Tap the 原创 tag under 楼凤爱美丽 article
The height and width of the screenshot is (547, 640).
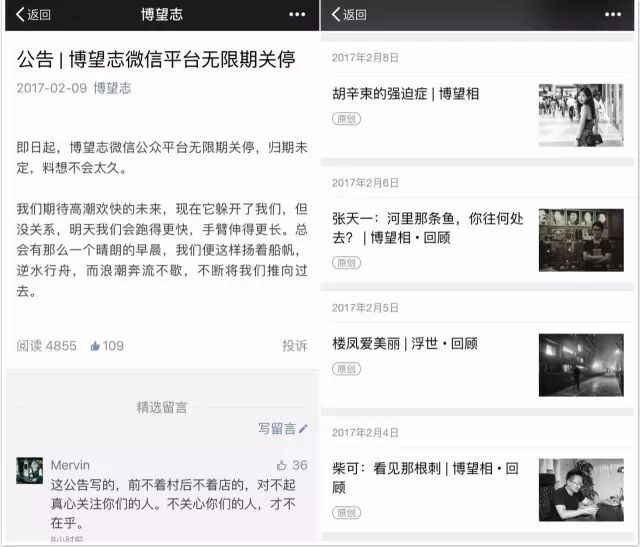tap(346, 369)
